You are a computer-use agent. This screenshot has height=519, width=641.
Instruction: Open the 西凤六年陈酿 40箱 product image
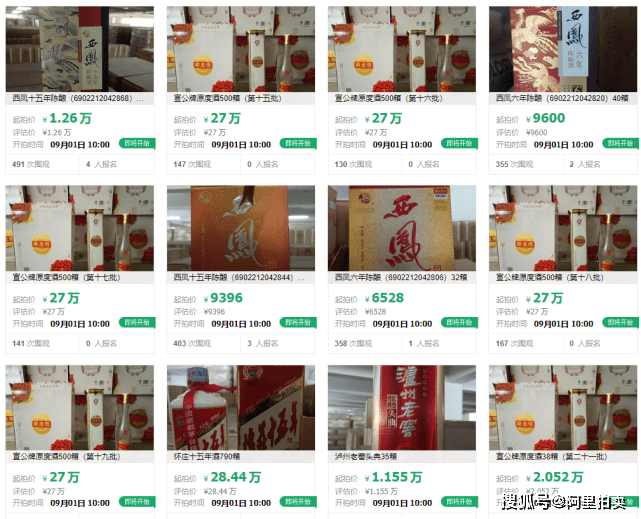[x=563, y=49]
